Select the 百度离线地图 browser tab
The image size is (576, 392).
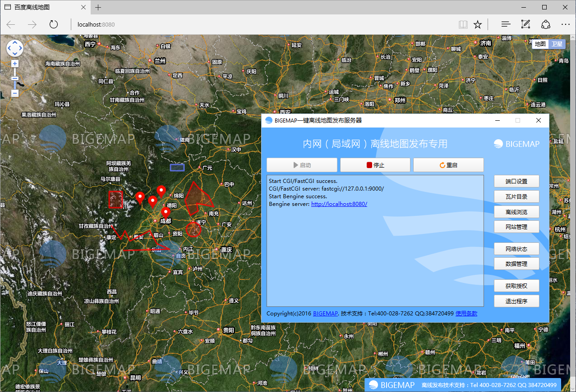click(44, 7)
